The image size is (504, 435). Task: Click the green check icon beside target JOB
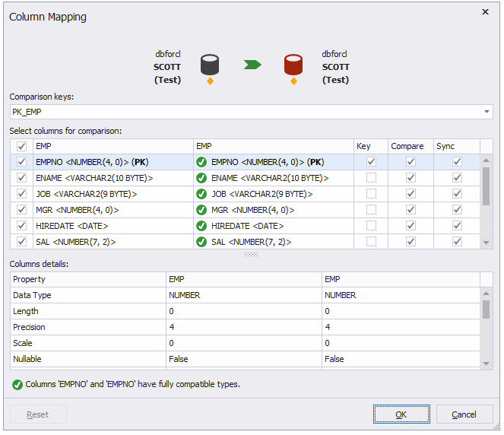[x=201, y=194]
